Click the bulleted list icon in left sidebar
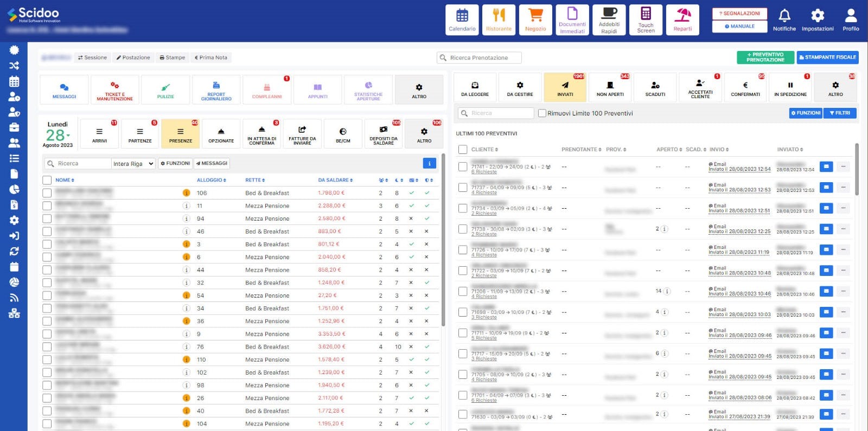868x431 pixels. pyautogui.click(x=14, y=158)
